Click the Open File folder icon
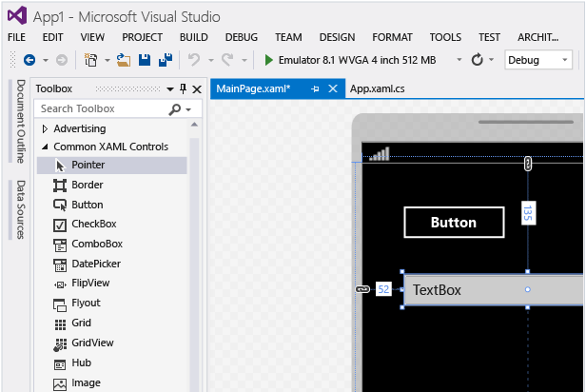Viewport: 586px width, 392px height. [124, 60]
